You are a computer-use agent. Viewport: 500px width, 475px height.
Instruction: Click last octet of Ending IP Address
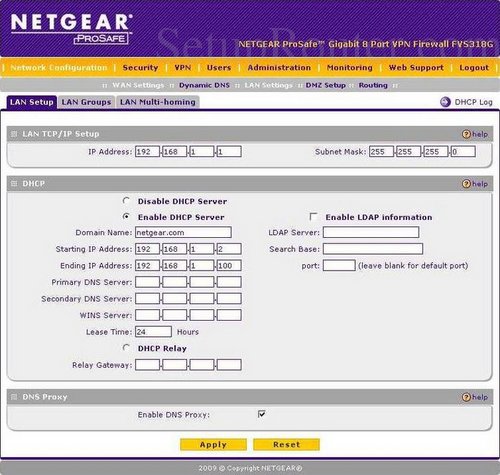(229, 266)
